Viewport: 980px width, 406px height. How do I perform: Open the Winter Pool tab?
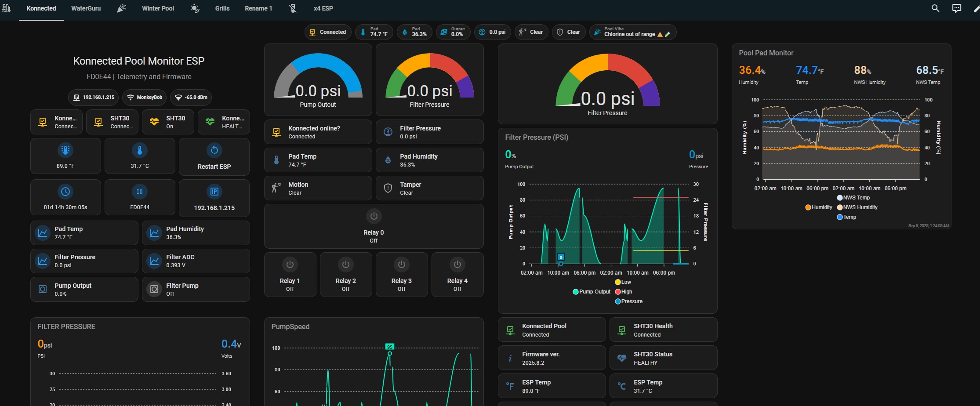point(158,8)
